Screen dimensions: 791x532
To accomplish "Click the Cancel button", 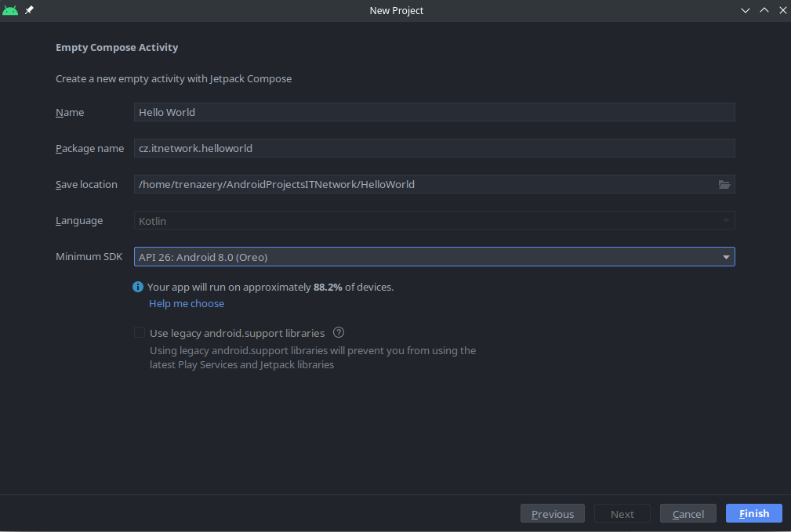I will point(688,513).
